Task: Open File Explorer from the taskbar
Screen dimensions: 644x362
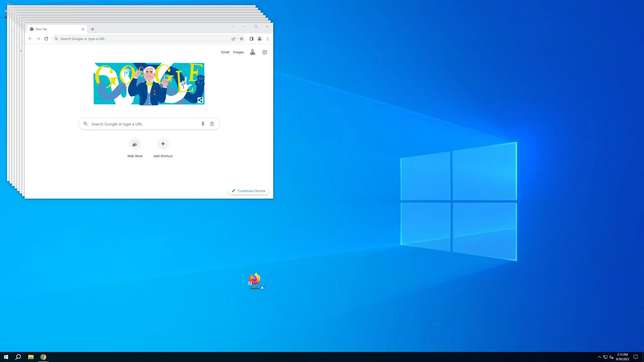Action: 31,357
